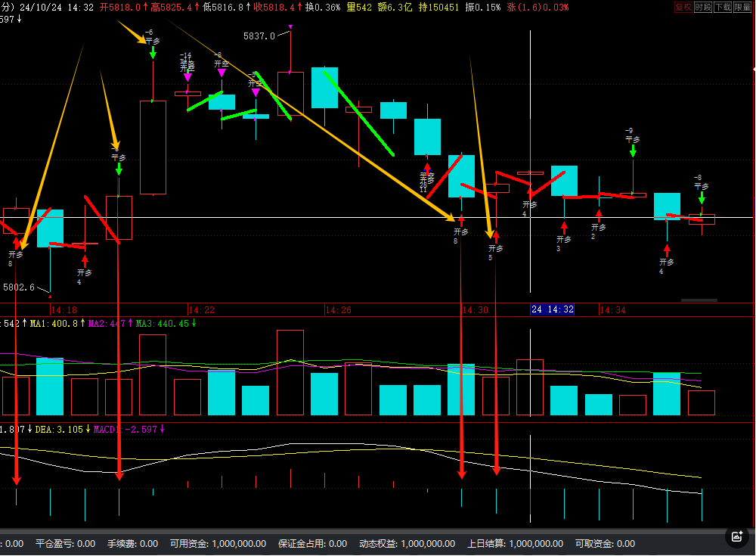Click the 可取资金: 0.00 status entry

605,543
